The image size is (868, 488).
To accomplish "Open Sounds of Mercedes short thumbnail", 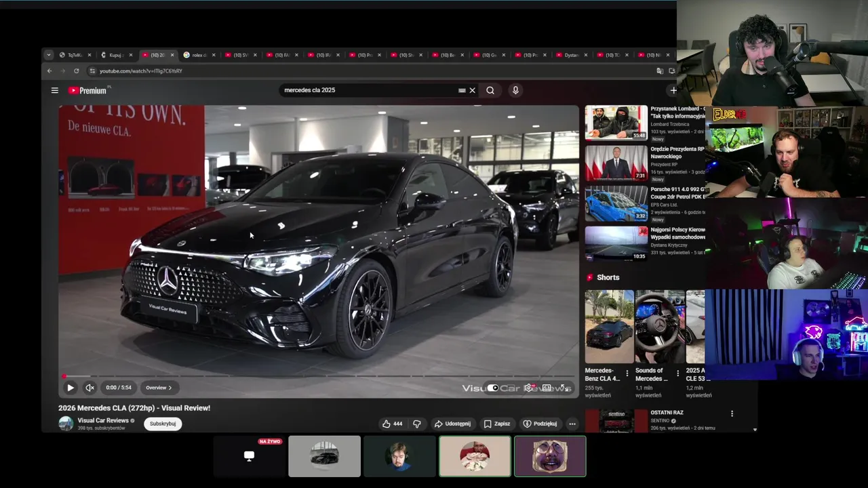I will 659,327.
